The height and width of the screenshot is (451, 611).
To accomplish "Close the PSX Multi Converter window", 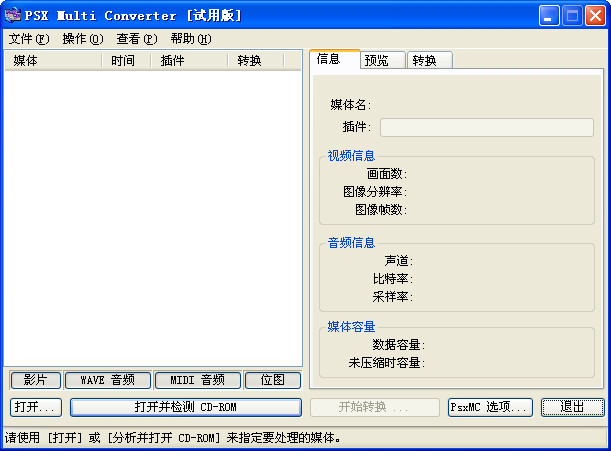I will 595,16.
